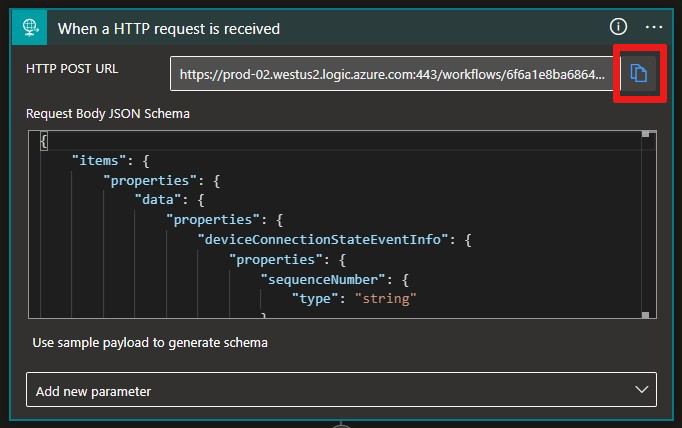Click top handle of schema editor scrollbar
Image resolution: width=682 pixels, height=428 pixels.
[x=646, y=134]
